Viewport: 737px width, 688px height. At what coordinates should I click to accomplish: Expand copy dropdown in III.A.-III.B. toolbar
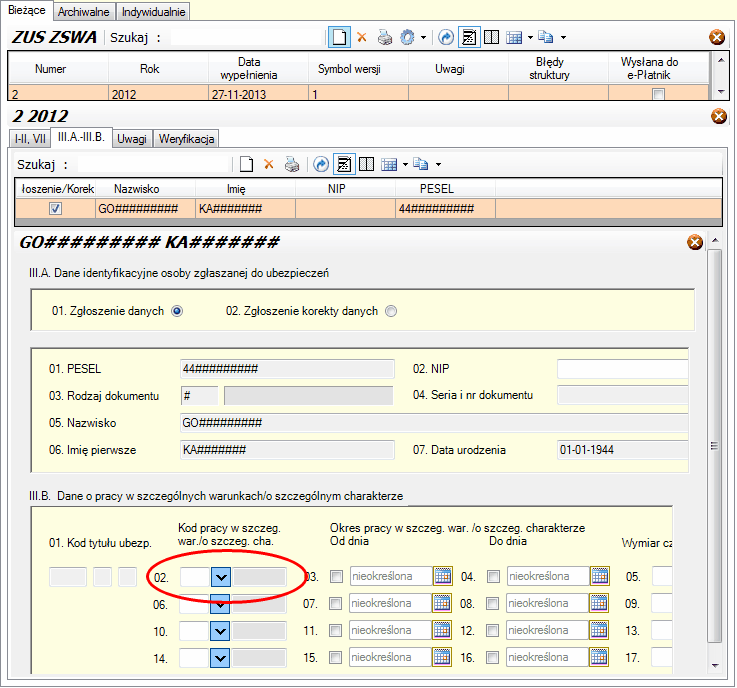click(x=439, y=164)
